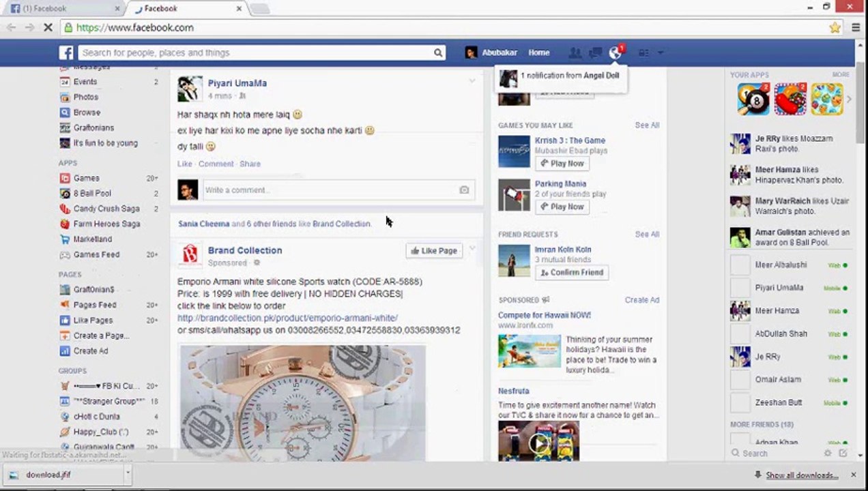
Task: Open Home in top bar
Action: [x=538, y=53]
